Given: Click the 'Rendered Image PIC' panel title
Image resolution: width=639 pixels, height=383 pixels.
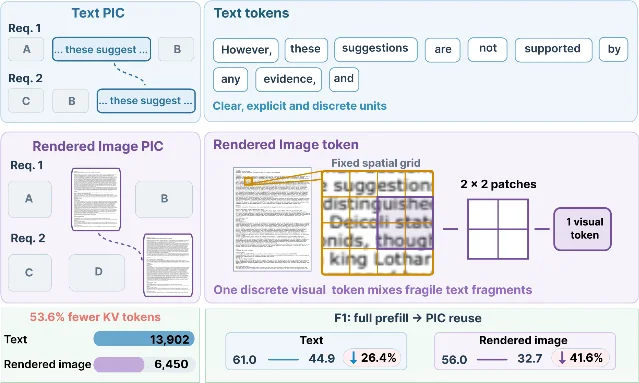Looking at the screenshot, I should click(x=98, y=146).
